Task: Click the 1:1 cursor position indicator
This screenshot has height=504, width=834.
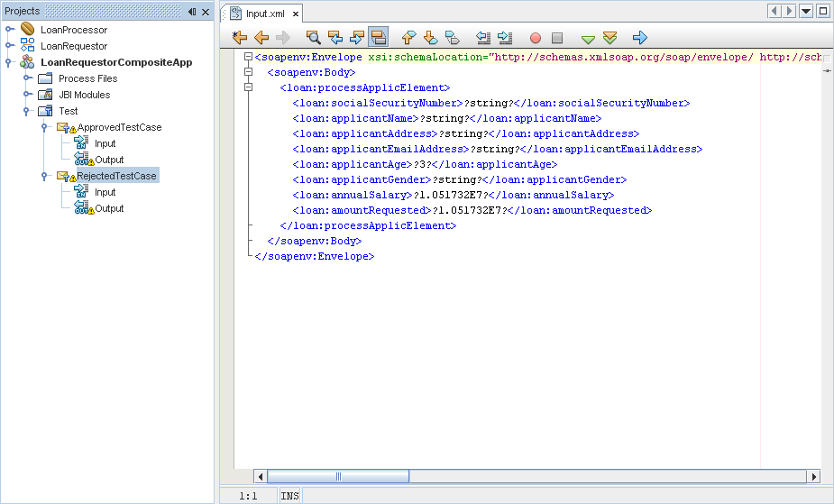Action: click(248, 496)
